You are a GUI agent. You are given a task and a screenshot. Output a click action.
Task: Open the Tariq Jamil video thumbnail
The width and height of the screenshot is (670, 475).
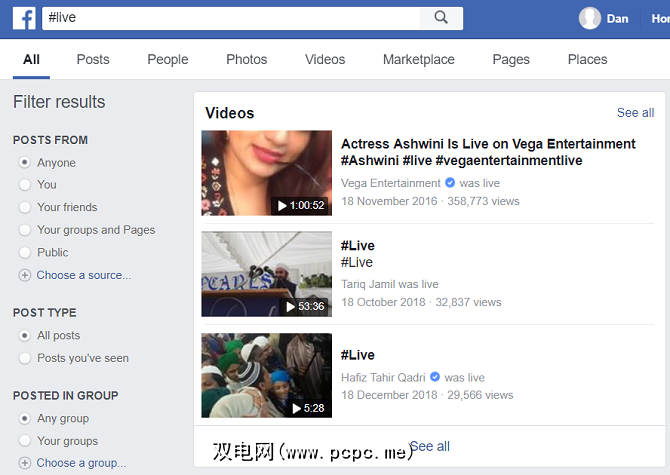click(267, 274)
